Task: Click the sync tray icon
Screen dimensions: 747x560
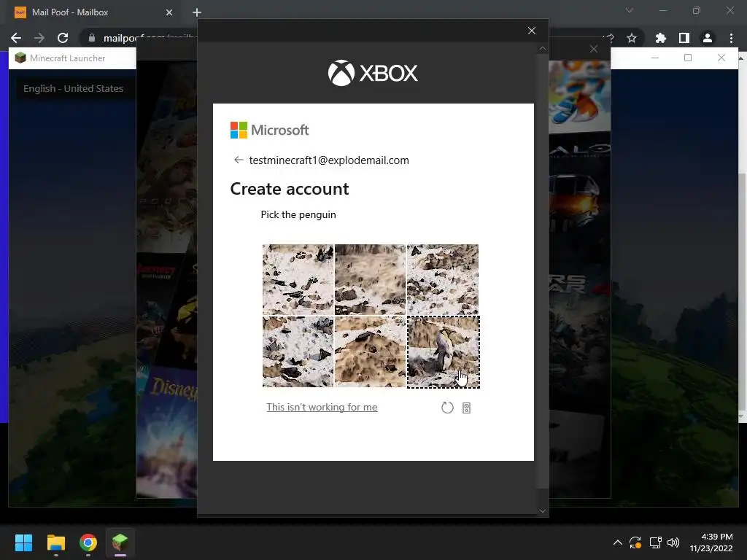Action: [x=635, y=542]
